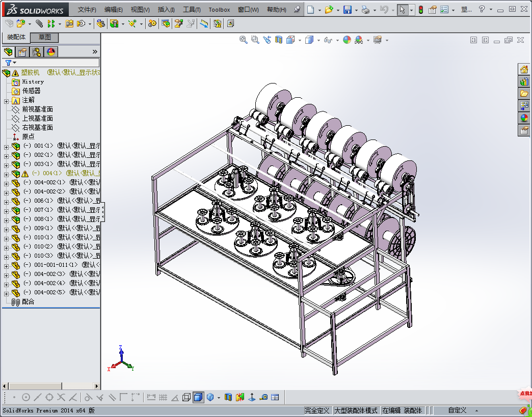Screen dimensions: 532x417
Task: Expand the 注解 annotations folder
Action: pyautogui.click(x=6, y=101)
